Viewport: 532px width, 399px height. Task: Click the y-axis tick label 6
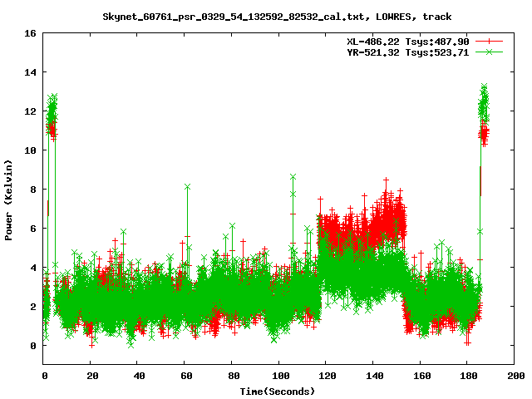click(33, 229)
